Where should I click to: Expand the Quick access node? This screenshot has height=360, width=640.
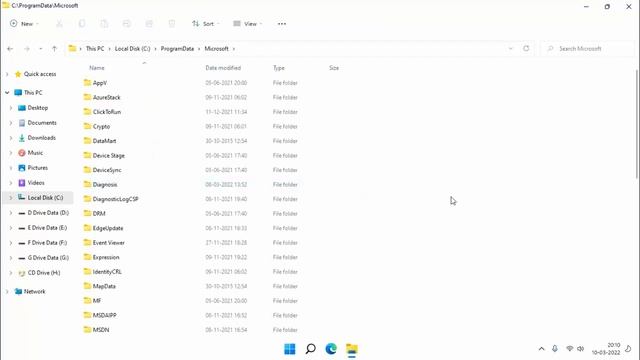7,74
